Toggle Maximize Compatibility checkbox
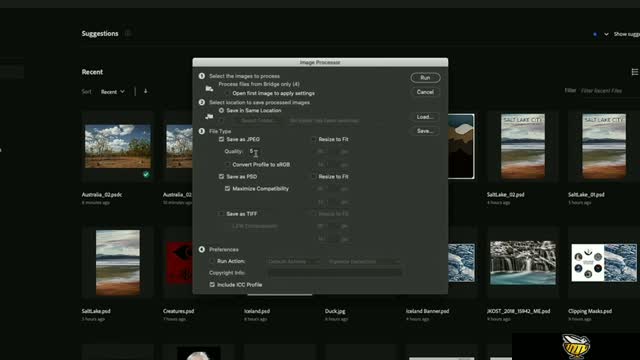This screenshot has height=360, width=640. pos(227,189)
